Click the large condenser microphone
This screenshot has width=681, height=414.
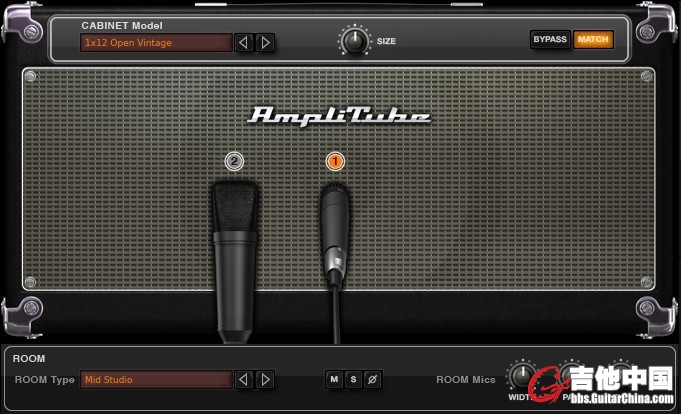point(235,262)
